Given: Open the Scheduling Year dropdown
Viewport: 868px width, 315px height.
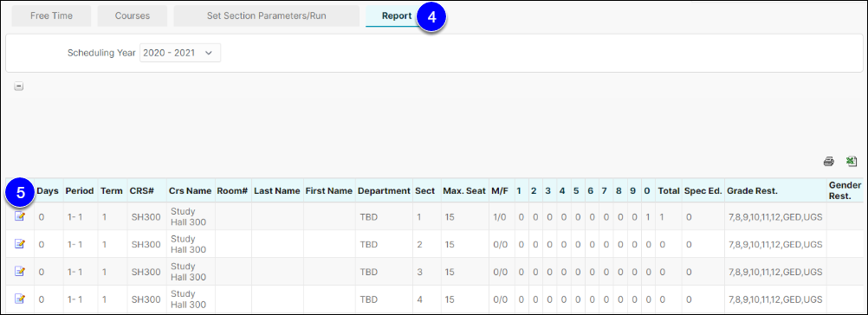Looking at the screenshot, I should point(180,53).
